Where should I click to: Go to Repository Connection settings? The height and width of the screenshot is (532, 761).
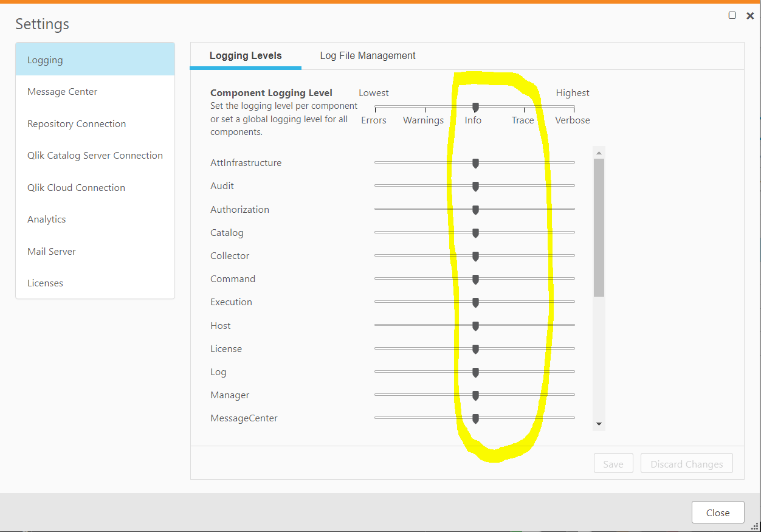pyautogui.click(x=95, y=123)
